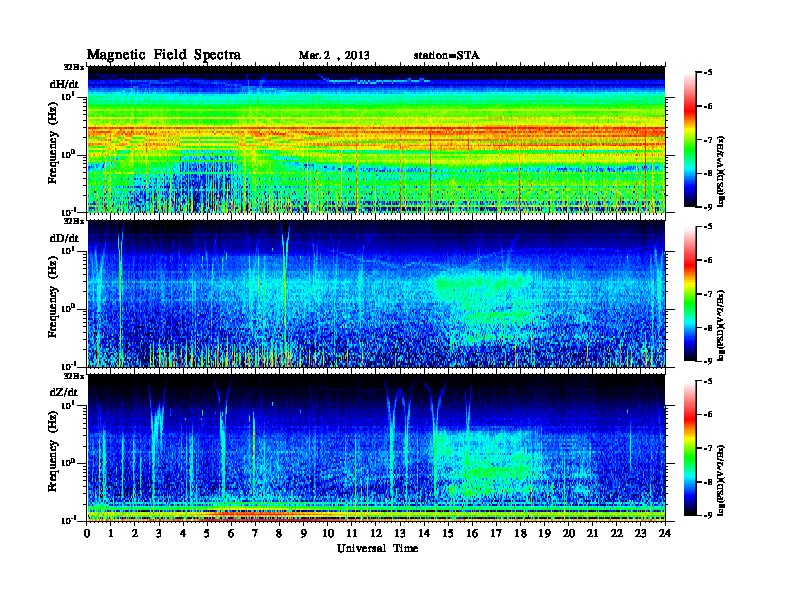Click hour 0 on the time axis
This screenshot has height=612, width=792.
pyautogui.click(x=87, y=534)
